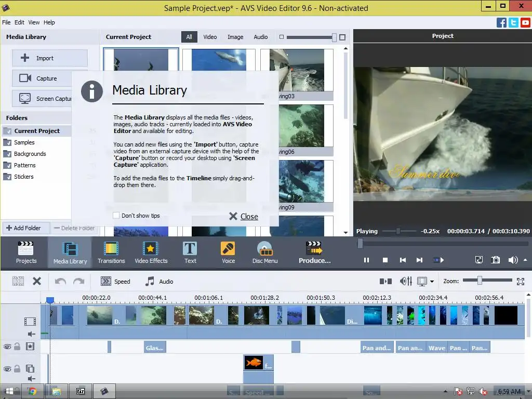Enable the Don't show tips checkbox

[116, 216]
